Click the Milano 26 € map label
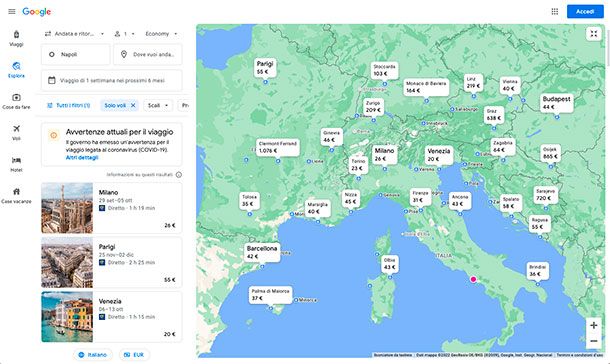This screenshot has width=610, height=364. (x=384, y=154)
